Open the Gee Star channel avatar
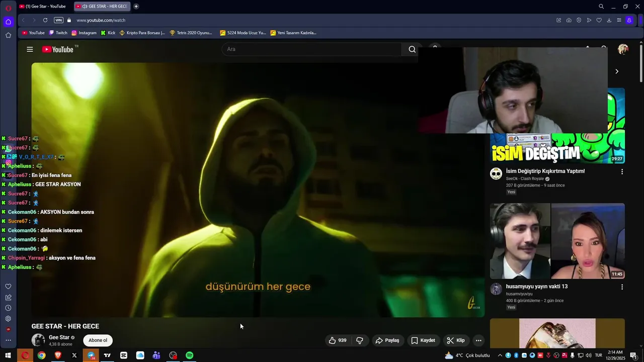This screenshot has width=644, height=362. click(38, 340)
